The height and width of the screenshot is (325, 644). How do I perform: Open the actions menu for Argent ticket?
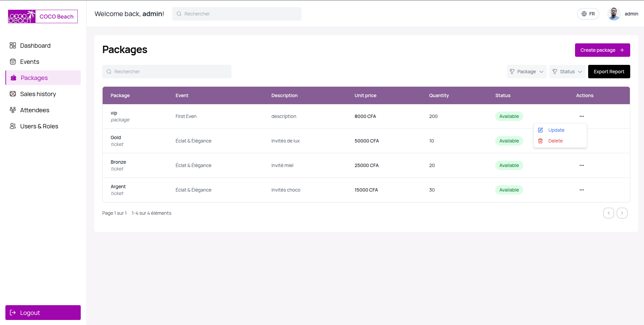(581, 190)
